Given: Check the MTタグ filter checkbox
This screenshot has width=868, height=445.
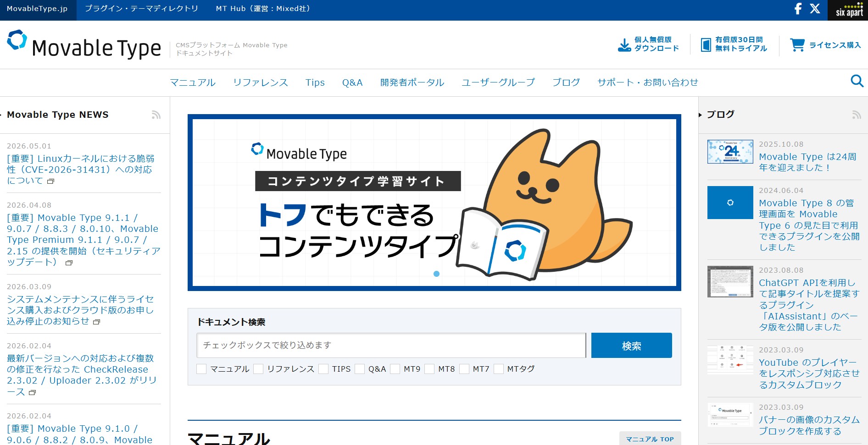Looking at the screenshot, I should [499, 369].
